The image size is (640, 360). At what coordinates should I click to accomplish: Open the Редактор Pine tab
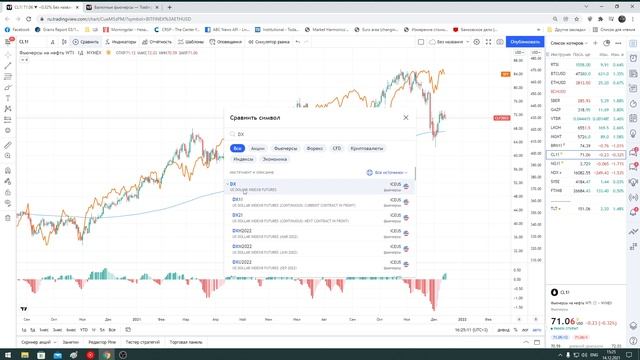[x=102, y=342]
